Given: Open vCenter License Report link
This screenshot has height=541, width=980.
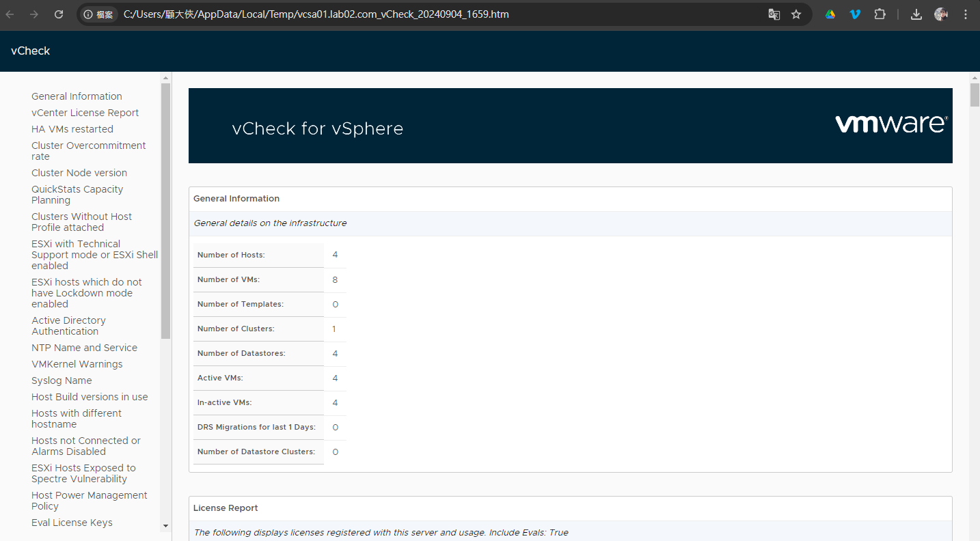Looking at the screenshot, I should click(85, 113).
